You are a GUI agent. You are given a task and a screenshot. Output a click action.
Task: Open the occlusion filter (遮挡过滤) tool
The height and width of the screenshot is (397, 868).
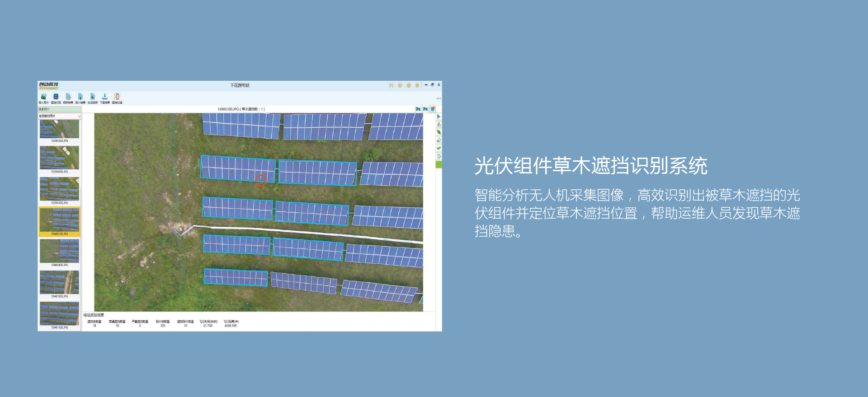point(117,97)
